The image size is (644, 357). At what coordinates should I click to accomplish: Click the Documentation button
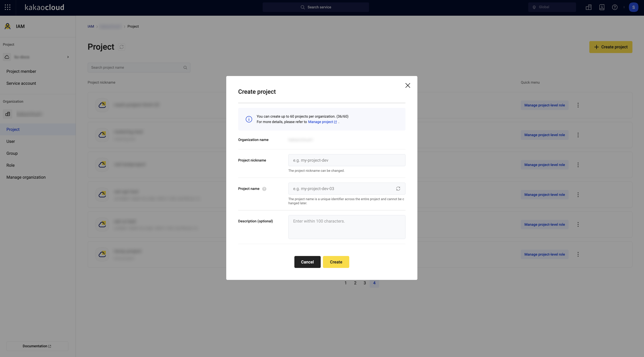37,346
